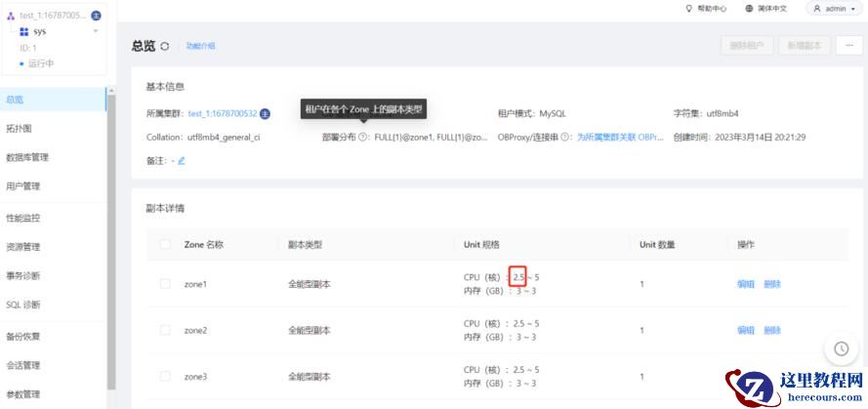This screenshot has height=409, width=868.
Task: Click the 为所属集群关联 OBProxy link
Action: 620,138
